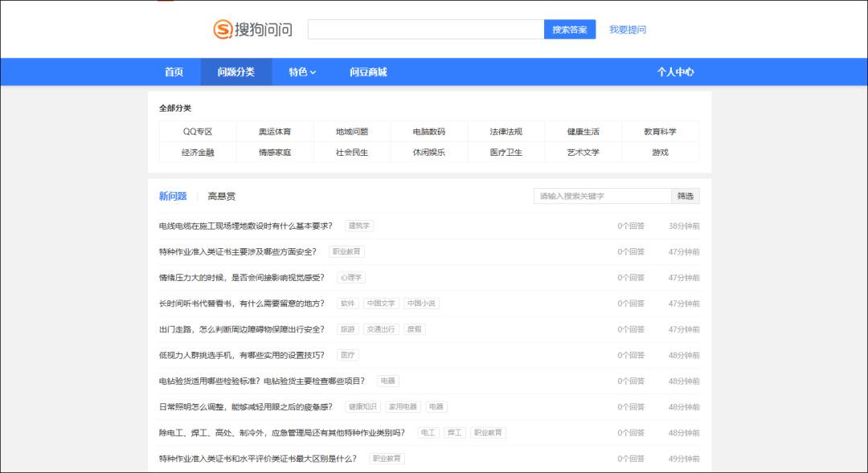Open question 特种作业准入类证书主要涉及哪些方面安全
The height and width of the screenshot is (473, 868).
click(x=237, y=251)
